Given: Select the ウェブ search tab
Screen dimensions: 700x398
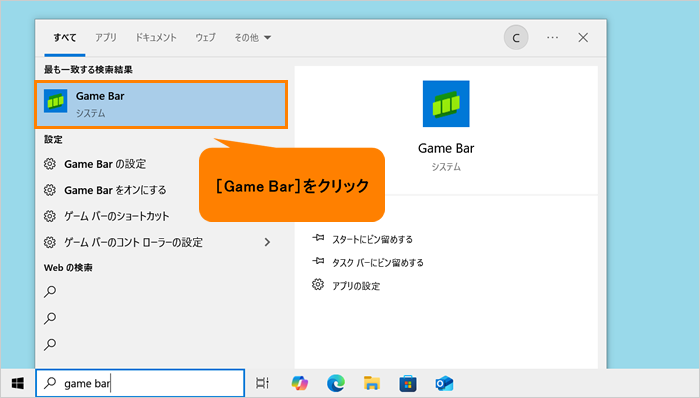Looking at the screenshot, I should click(x=205, y=38).
